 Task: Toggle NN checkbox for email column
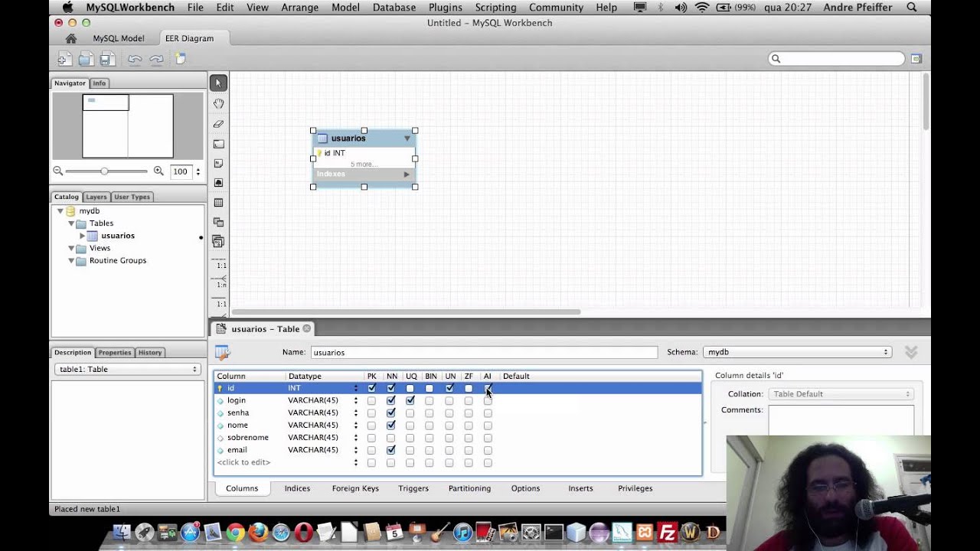(x=391, y=450)
